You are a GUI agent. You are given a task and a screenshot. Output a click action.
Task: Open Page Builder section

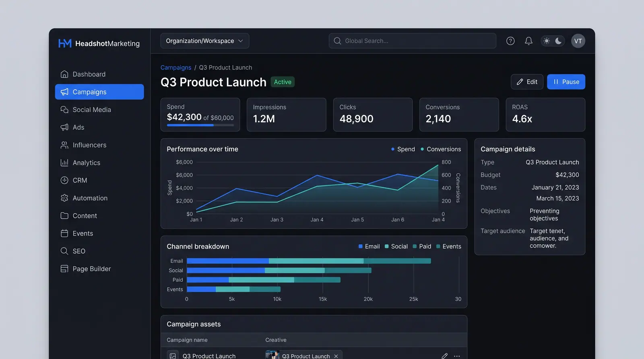(99, 269)
